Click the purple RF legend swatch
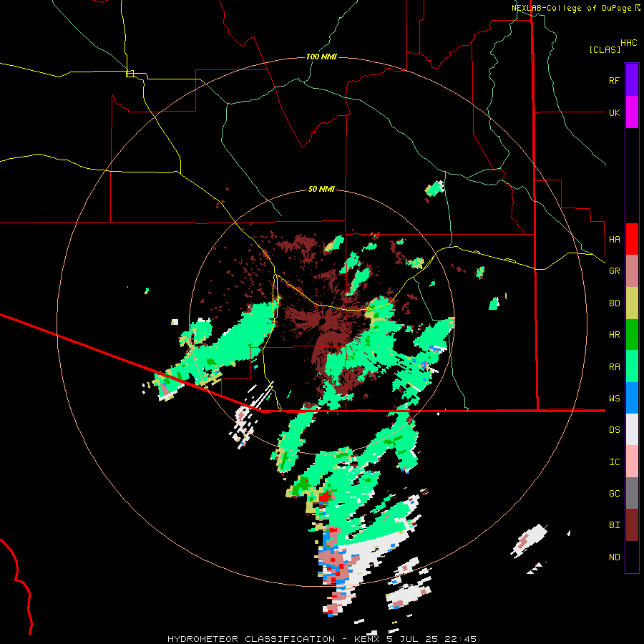Viewport: 644px width, 644px height. pyautogui.click(x=632, y=80)
